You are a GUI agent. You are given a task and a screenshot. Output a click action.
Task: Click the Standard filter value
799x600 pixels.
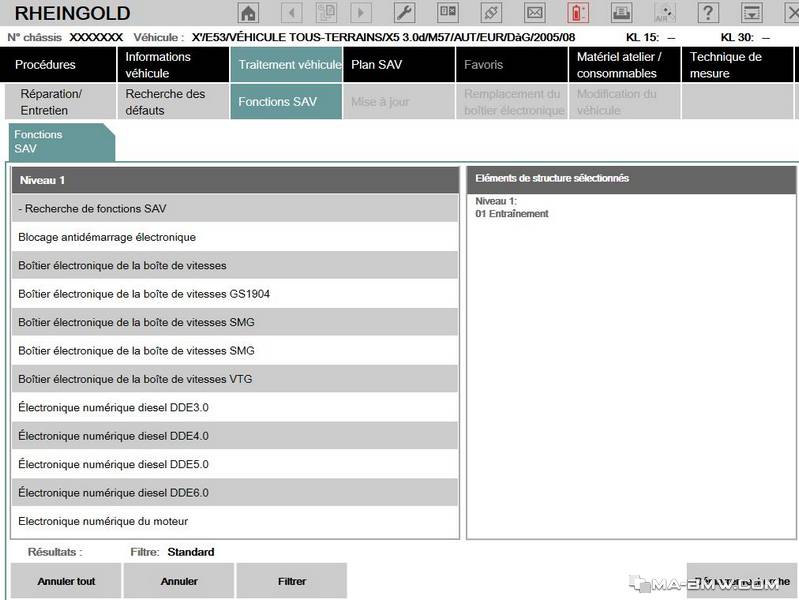pyautogui.click(x=191, y=552)
